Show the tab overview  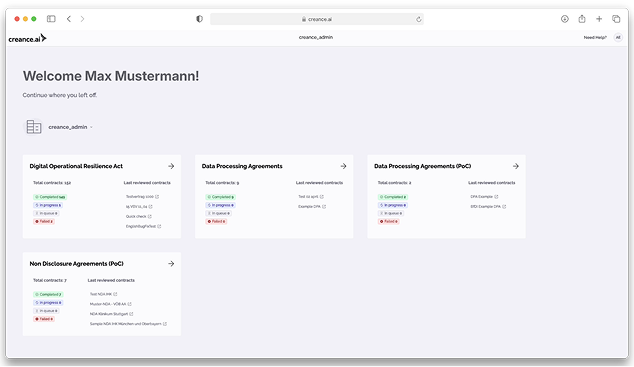(x=616, y=19)
